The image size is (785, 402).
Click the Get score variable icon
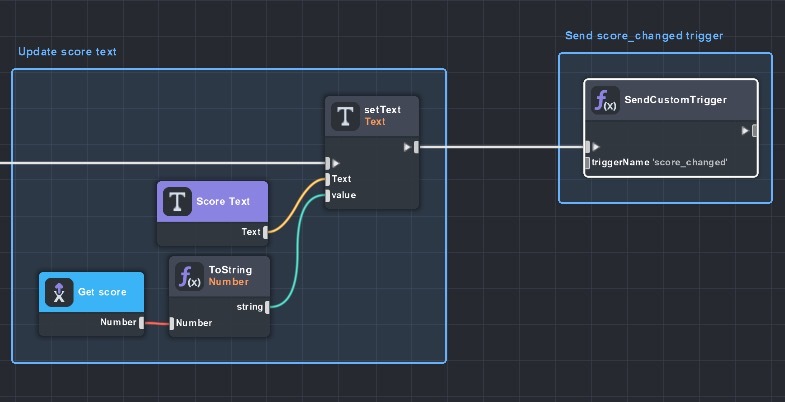point(59,291)
